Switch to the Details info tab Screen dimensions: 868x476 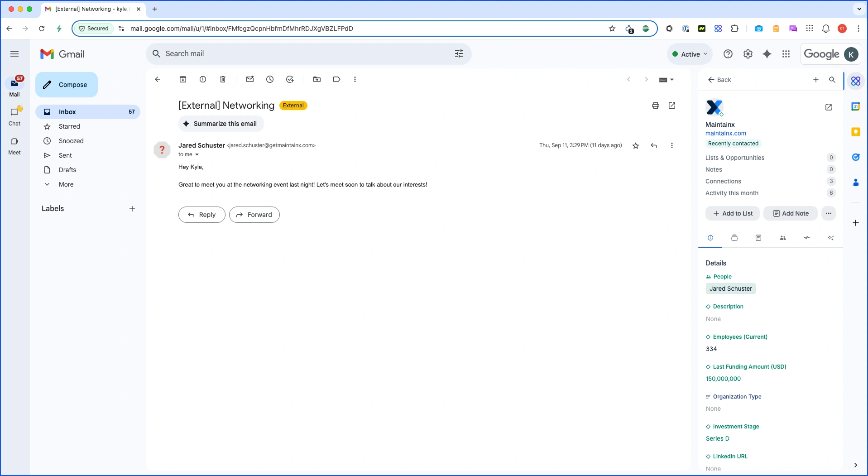[710, 238]
